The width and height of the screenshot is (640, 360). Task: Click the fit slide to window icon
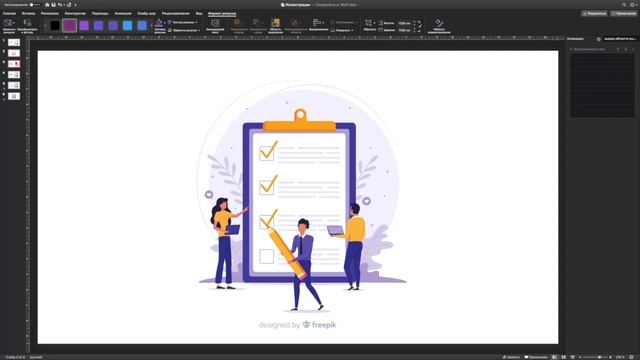tap(632, 357)
